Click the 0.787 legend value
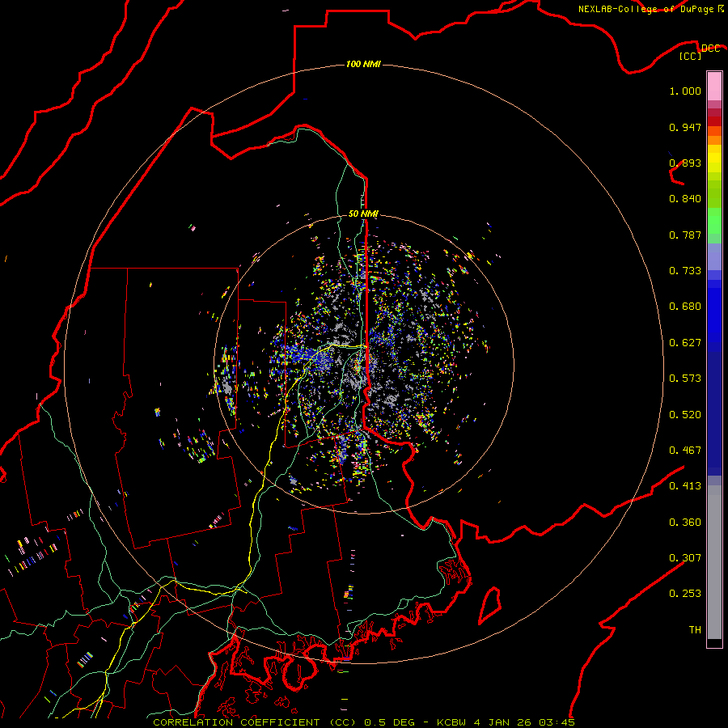Image resolution: width=728 pixels, height=728 pixels. click(685, 235)
